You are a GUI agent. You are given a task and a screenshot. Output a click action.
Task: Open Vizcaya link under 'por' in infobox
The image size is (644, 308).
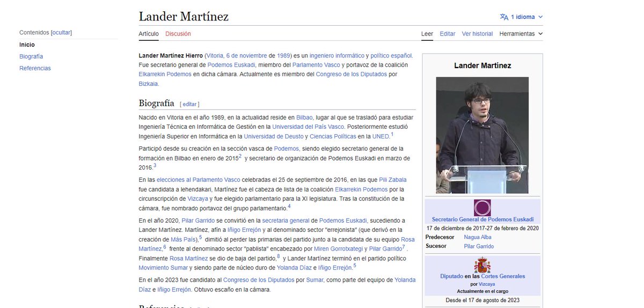click(x=487, y=284)
